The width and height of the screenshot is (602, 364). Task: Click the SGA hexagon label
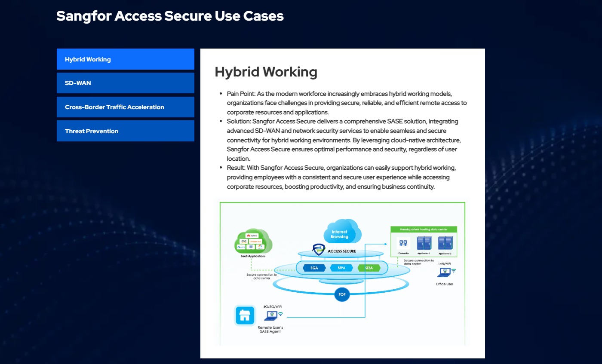point(314,268)
